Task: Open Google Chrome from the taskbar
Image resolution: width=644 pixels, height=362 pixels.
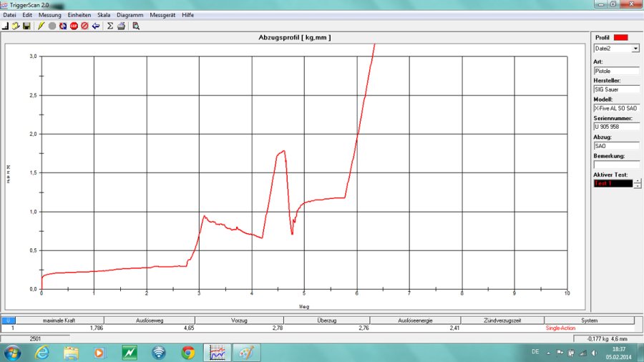Action: coord(188,352)
